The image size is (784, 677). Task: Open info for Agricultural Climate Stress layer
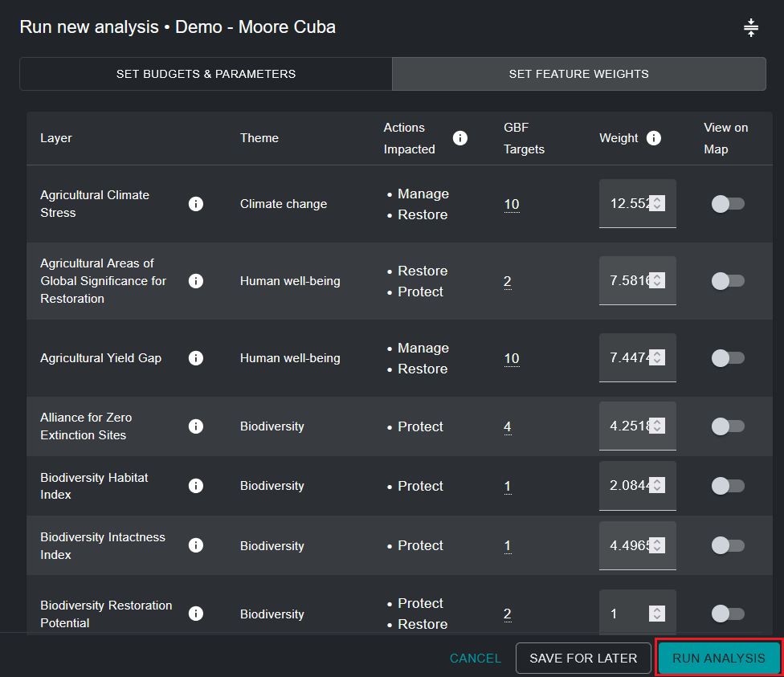pos(195,204)
